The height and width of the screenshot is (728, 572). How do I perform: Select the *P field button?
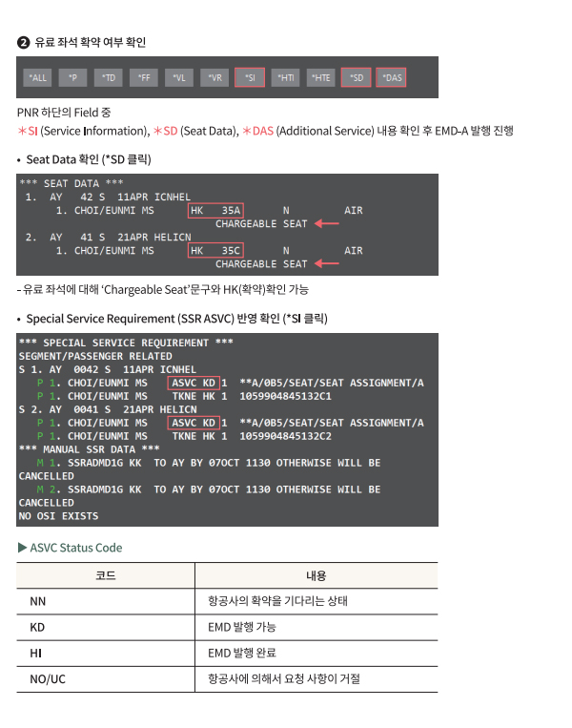click(72, 77)
